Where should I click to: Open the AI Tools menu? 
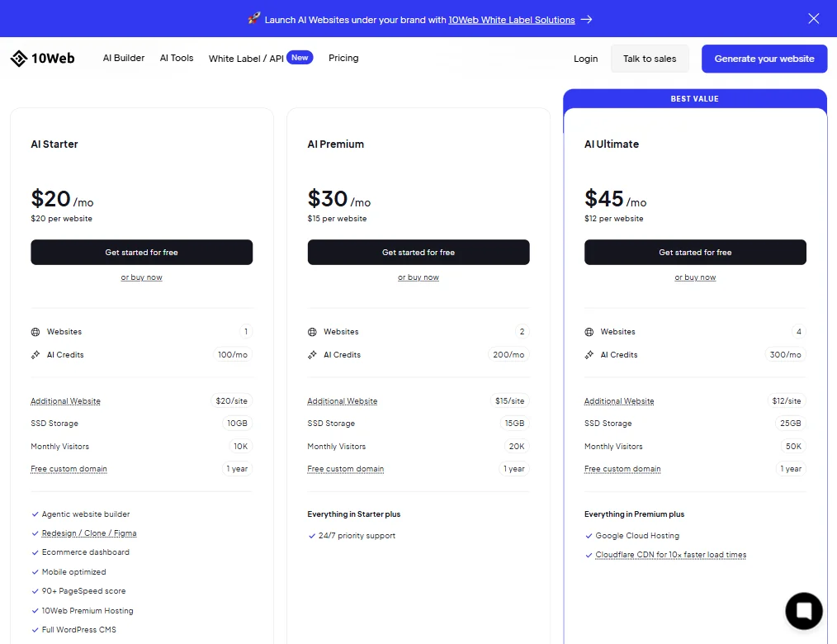[x=177, y=58]
